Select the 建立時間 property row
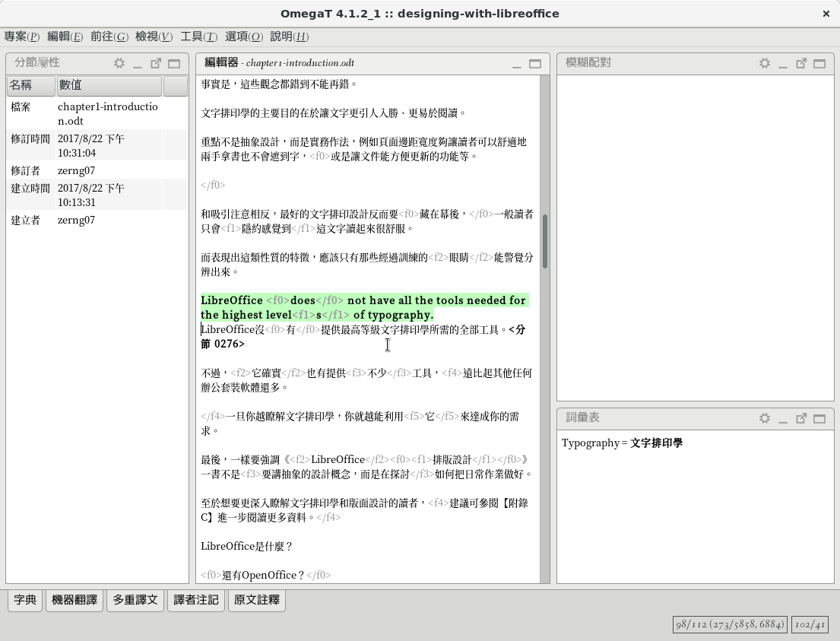This screenshot has width=840, height=641. [97, 195]
